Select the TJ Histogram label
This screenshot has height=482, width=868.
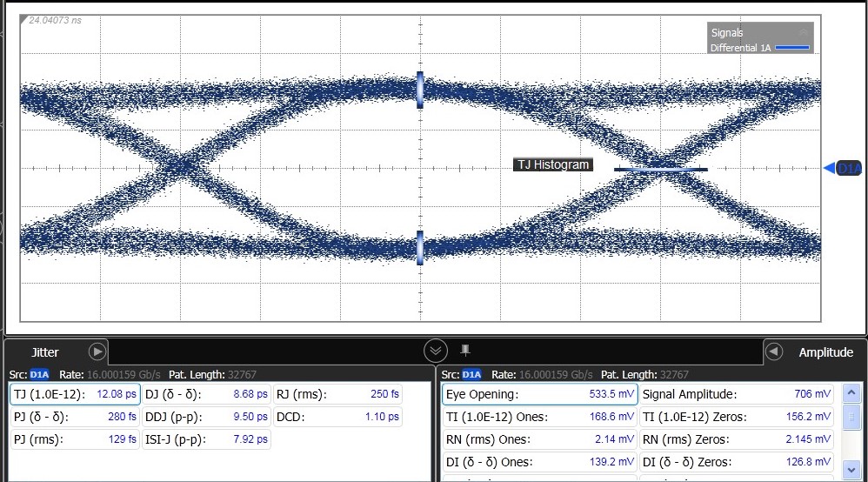(x=552, y=164)
